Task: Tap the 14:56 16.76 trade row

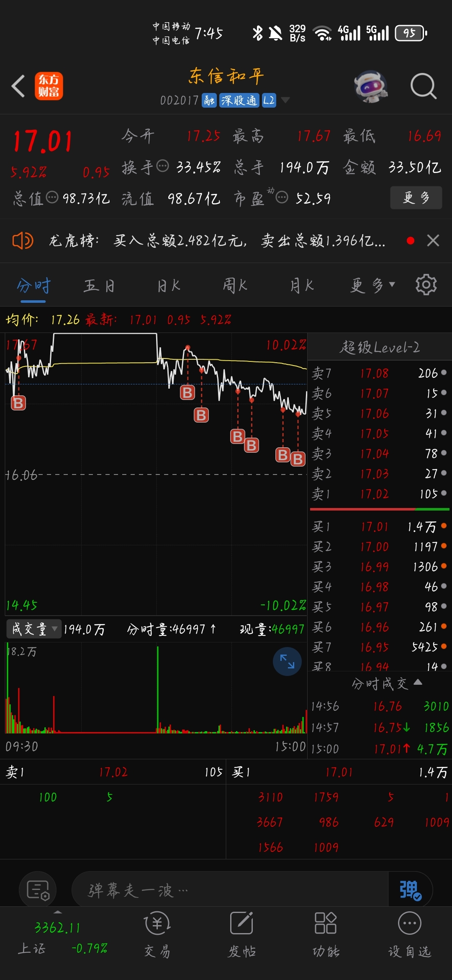Action: 379,707
